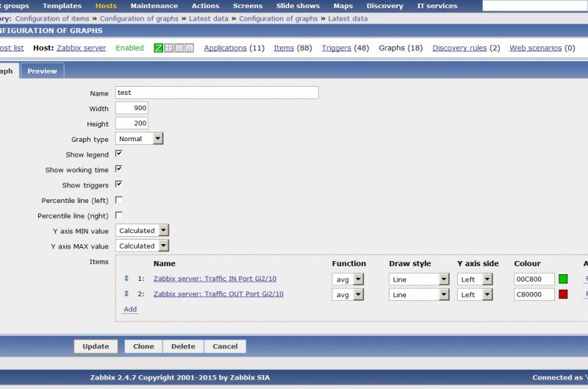Grab the reorder handle for item 2
The image size is (588, 389).
tap(126, 294)
